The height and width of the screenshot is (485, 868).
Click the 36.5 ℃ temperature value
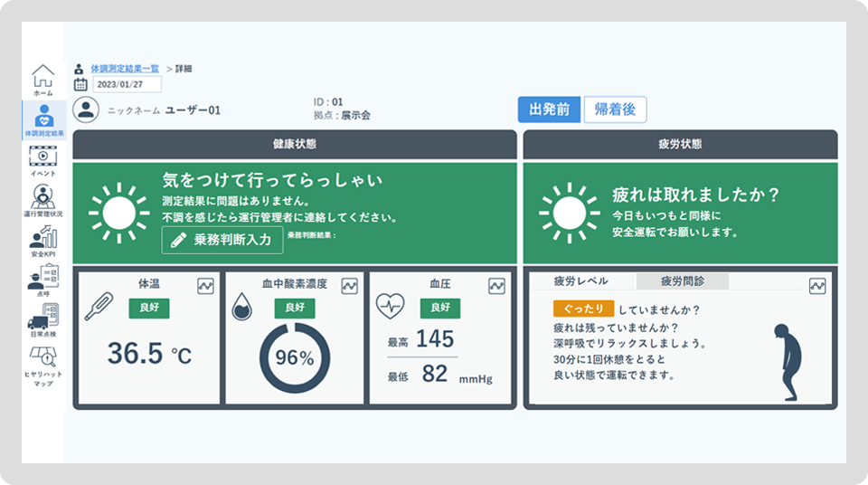pos(149,354)
